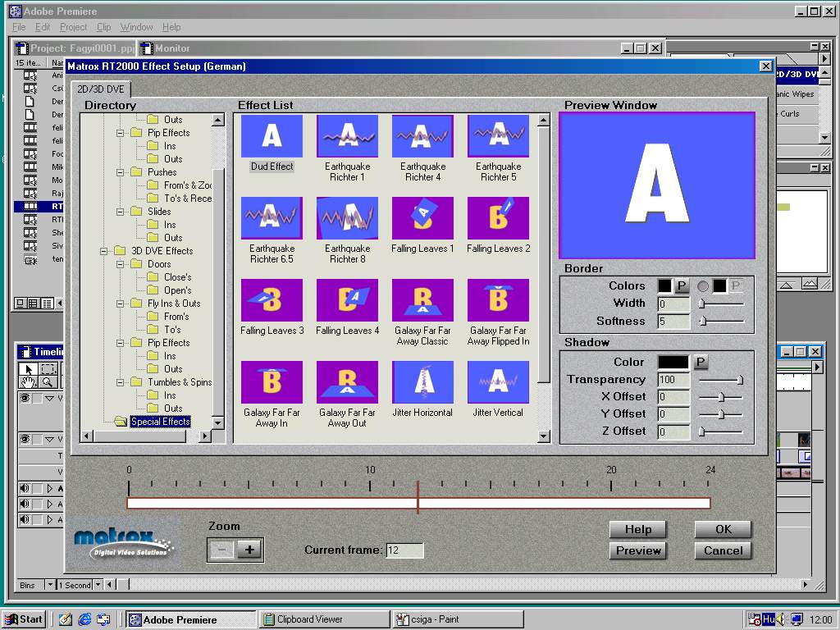Click the minus Zoom out button
840x630 pixels.
pos(222,550)
